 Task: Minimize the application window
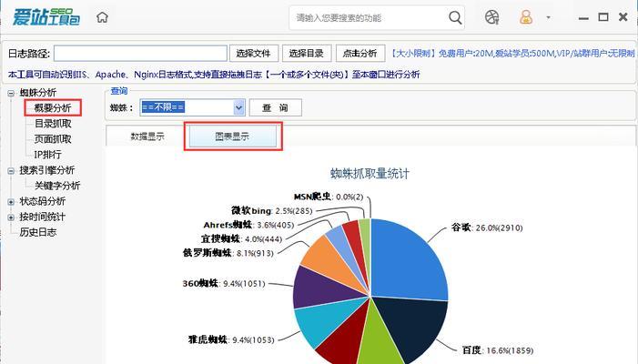(x=583, y=18)
